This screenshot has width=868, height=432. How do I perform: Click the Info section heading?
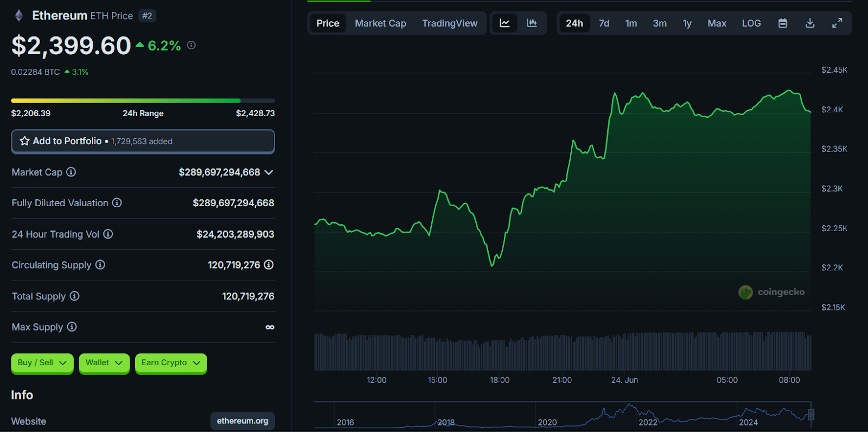coord(22,395)
